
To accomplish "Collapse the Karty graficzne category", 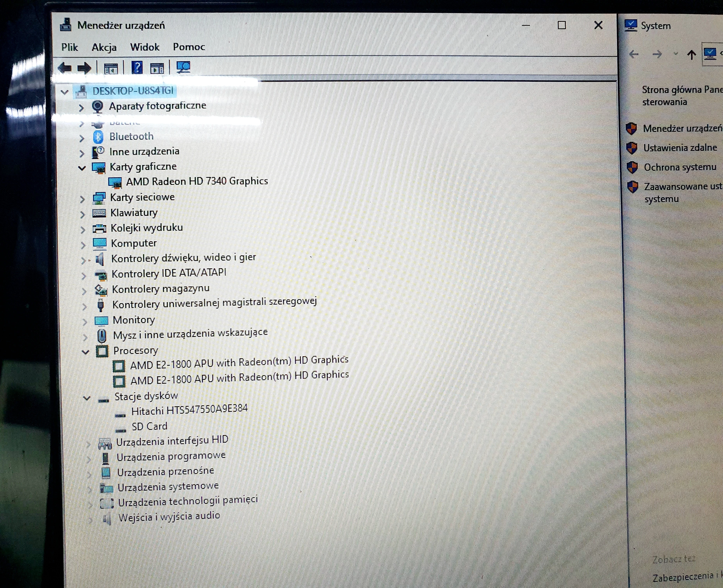I will pos(82,168).
